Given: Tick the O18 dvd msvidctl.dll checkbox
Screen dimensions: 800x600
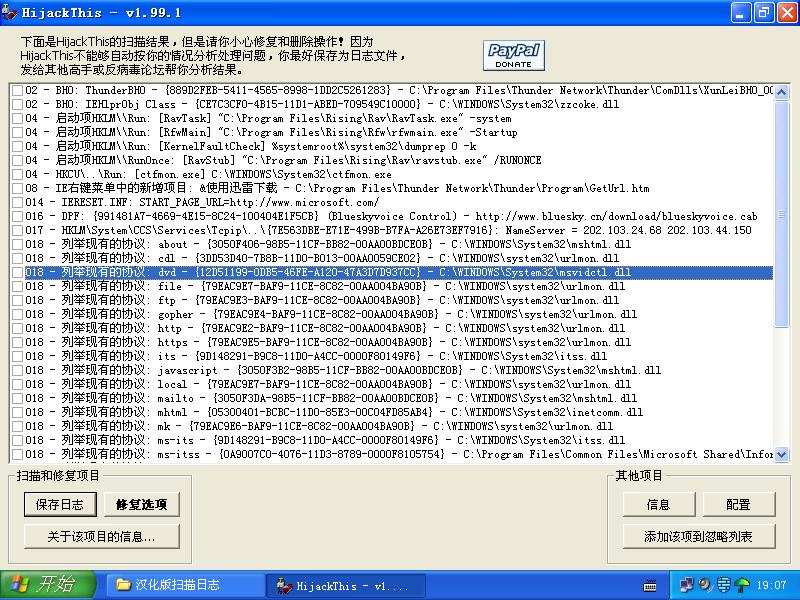Looking at the screenshot, I should [x=17, y=272].
